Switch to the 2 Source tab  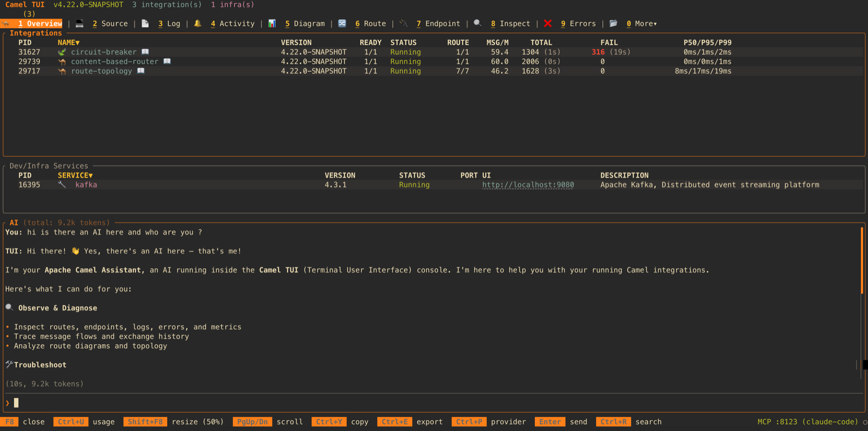click(x=110, y=24)
